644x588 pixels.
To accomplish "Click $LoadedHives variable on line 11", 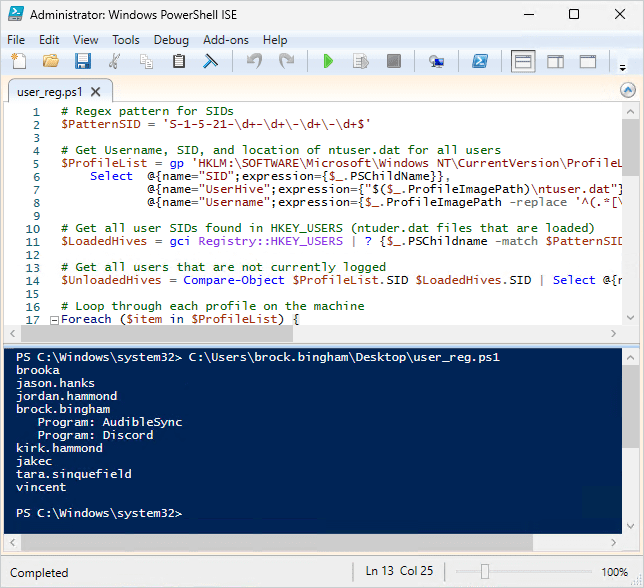I will click(x=104, y=241).
